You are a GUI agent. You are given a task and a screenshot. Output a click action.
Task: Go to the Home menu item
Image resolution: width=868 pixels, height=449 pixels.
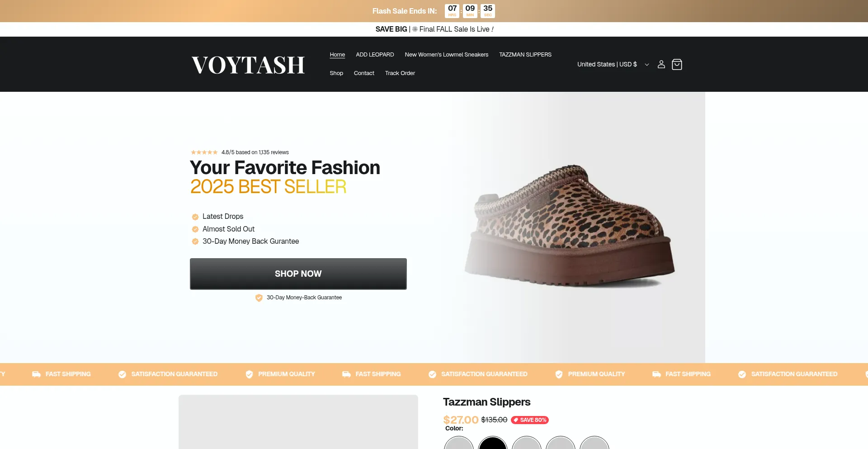(337, 55)
